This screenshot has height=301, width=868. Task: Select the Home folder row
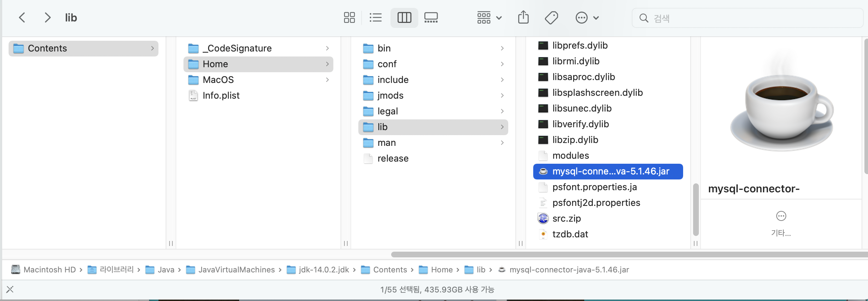pos(258,64)
